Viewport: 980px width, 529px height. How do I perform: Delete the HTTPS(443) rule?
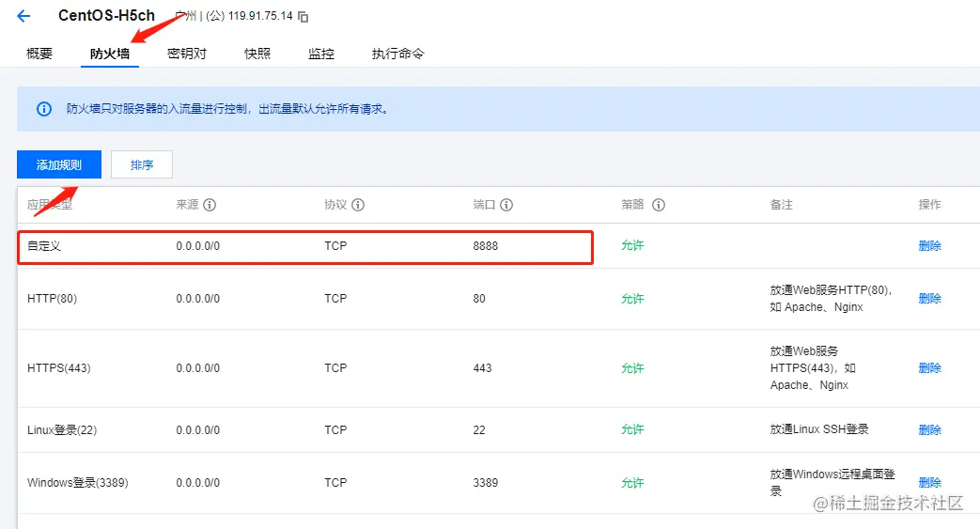930,367
